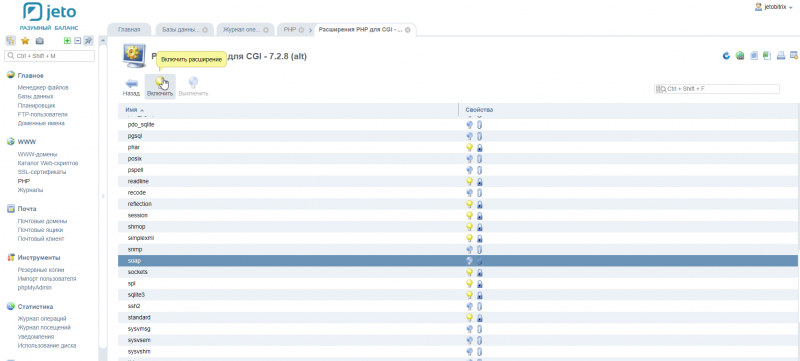Viewport: 800px width, 361px height.
Task: Click the yellow bulb status icon in the readline row
Action: tap(469, 181)
